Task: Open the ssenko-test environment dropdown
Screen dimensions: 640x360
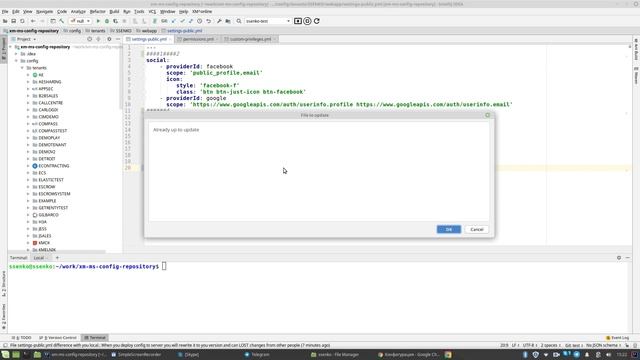Action: tap(267, 21)
